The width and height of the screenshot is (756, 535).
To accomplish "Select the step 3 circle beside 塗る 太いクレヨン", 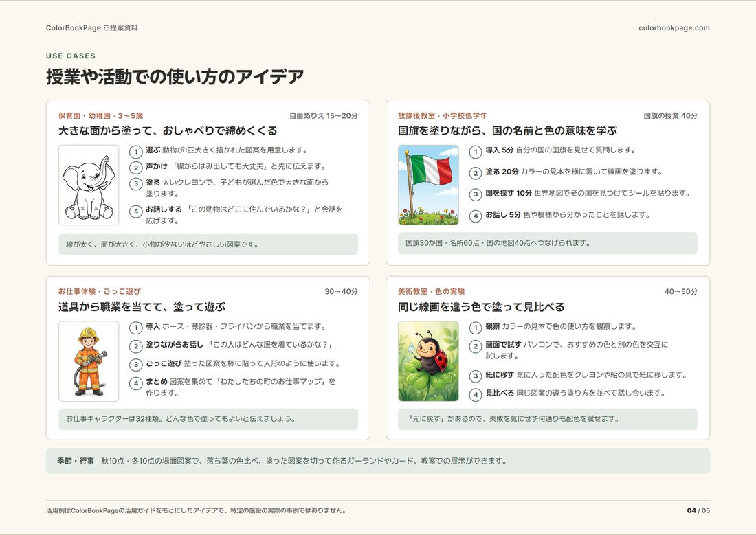I will click(136, 183).
